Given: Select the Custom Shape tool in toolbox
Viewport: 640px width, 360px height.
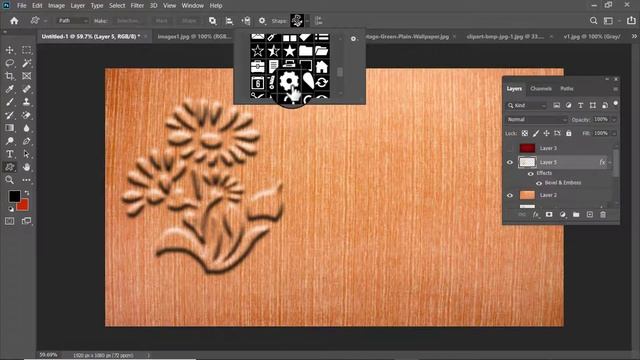Looking at the screenshot, I should [9, 167].
